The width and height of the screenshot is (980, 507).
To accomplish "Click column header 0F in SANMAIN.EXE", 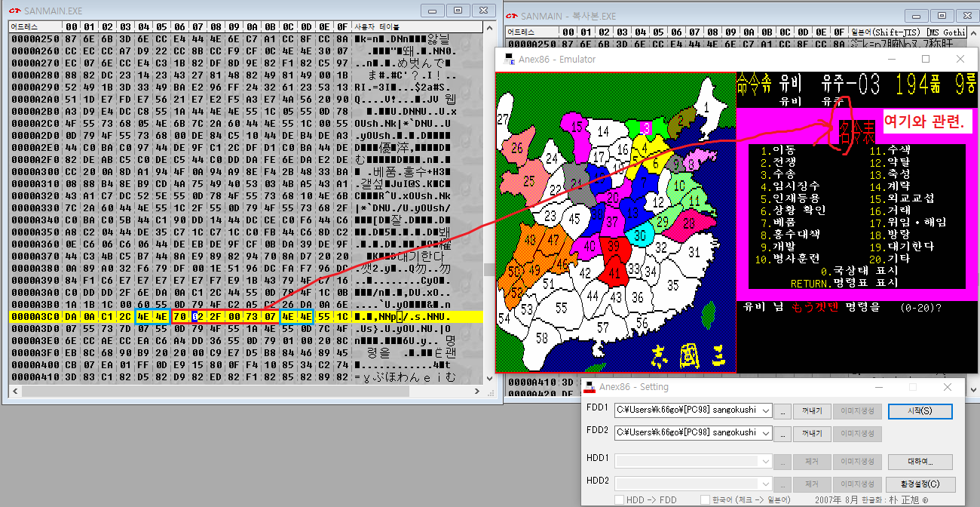I will (341, 26).
